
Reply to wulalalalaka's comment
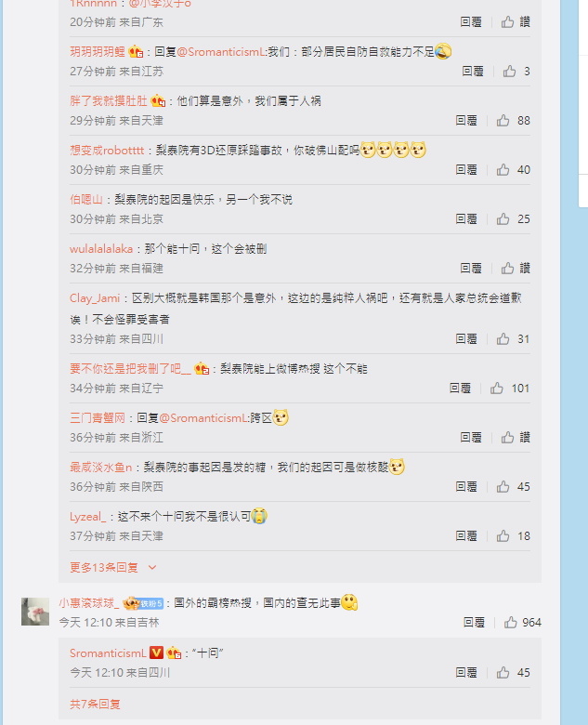471,269
